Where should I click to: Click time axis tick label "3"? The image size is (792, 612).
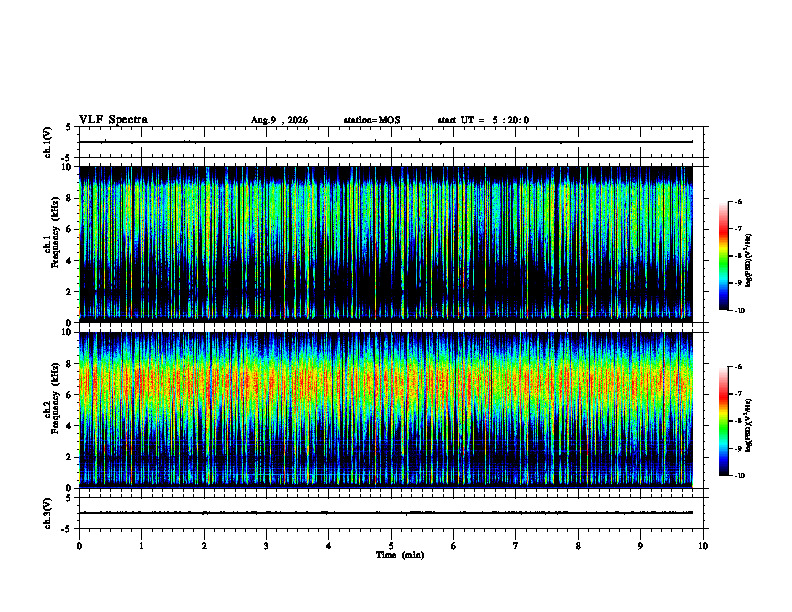[x=266, y=546]
